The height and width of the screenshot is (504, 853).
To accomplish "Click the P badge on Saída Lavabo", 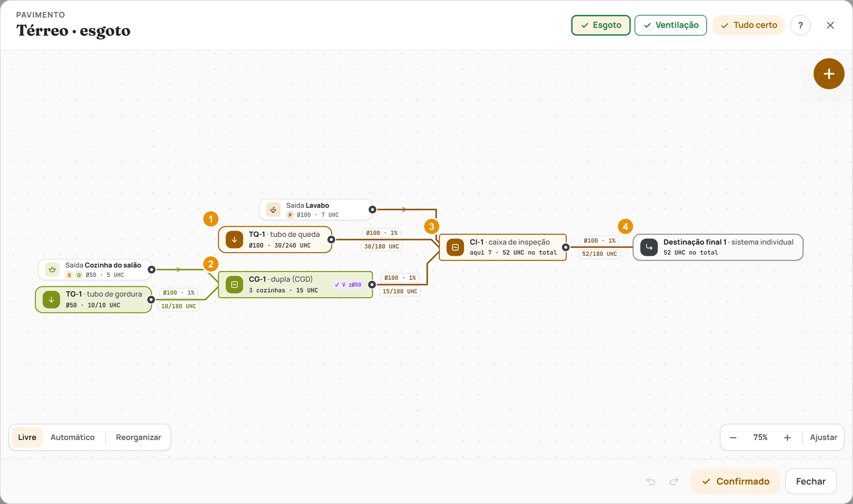I will pos(290,215).
